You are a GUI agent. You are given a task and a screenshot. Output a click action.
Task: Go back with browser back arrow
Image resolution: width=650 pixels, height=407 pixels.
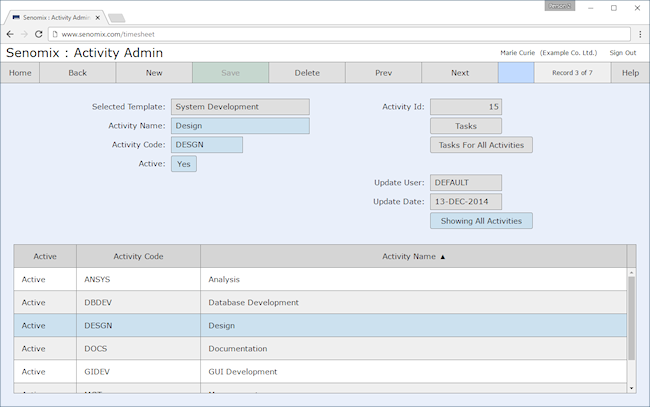pos(10,34)
